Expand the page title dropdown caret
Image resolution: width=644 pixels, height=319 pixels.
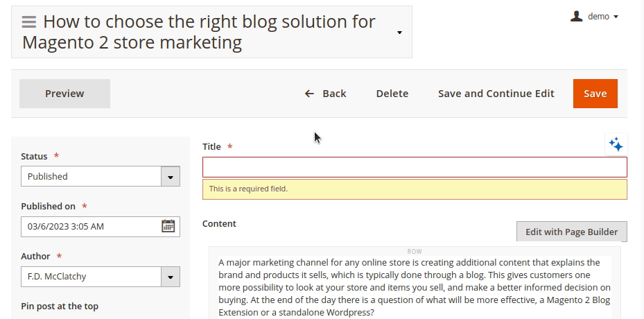(x=399, y=33)
